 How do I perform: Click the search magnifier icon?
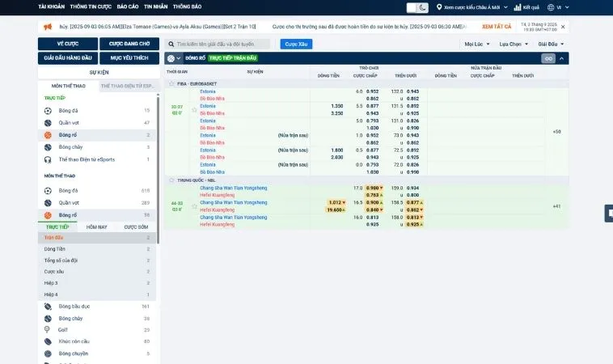(171, 44)
